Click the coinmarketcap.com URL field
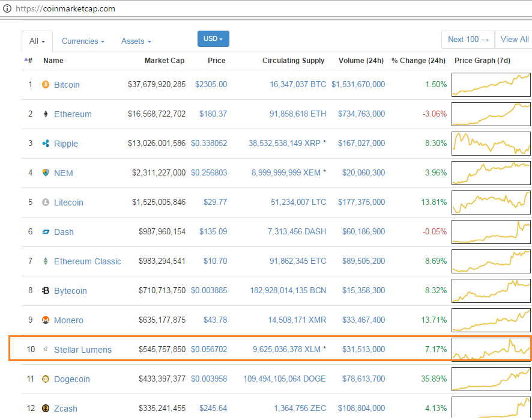Image resolution: width=532 pixels, height=420 pixels. [65, 8]
